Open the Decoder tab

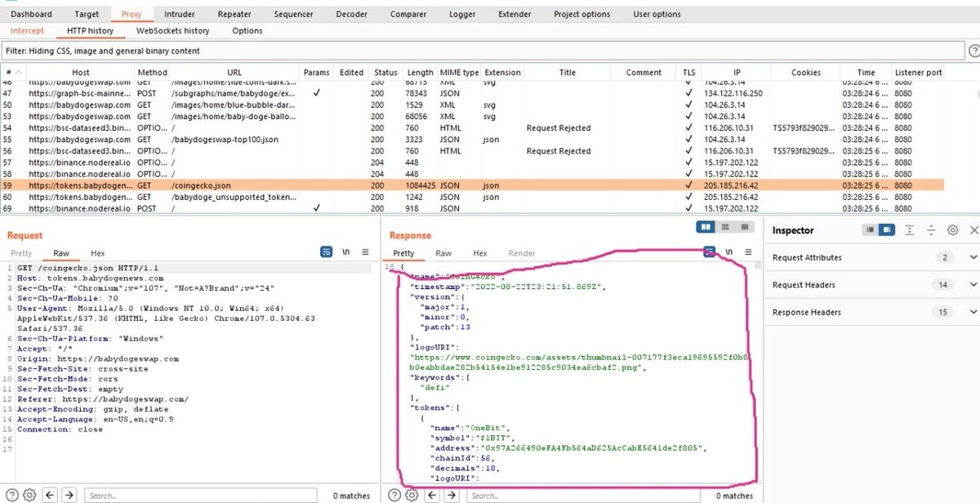click(x=352, y=14)
